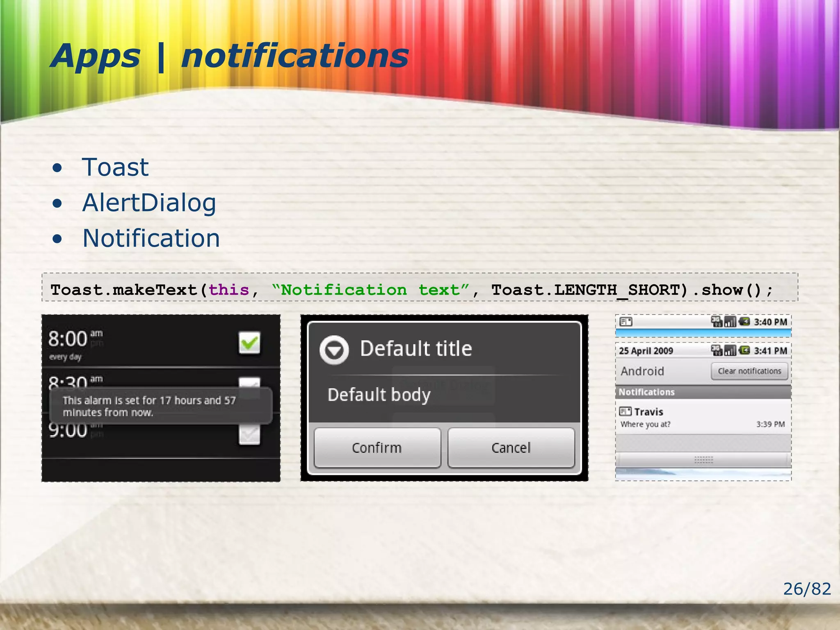
Task: Click the AlertDialog bullet item
Action: click(149, 203)
